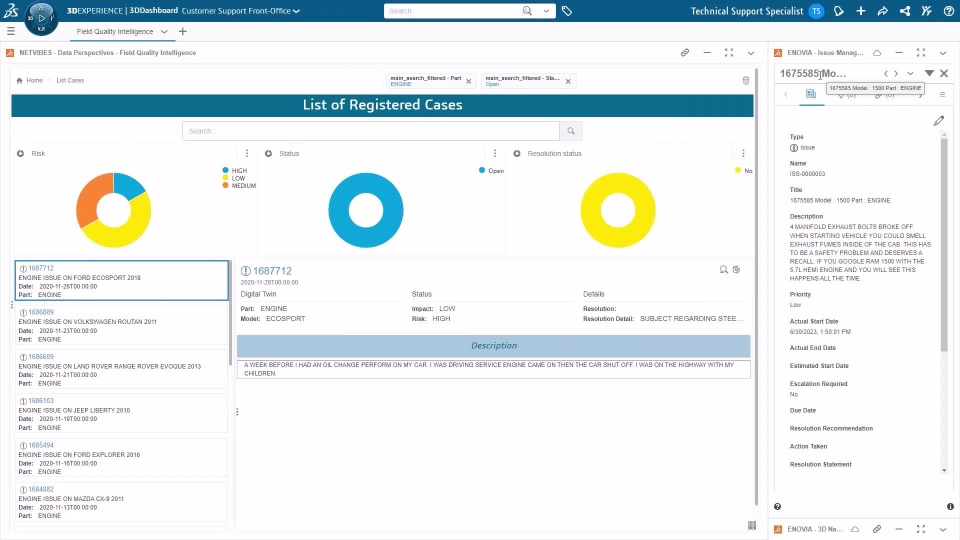Add a new dashboard tab
This screenshot has height=540, width=960.
tap(182, 31)
